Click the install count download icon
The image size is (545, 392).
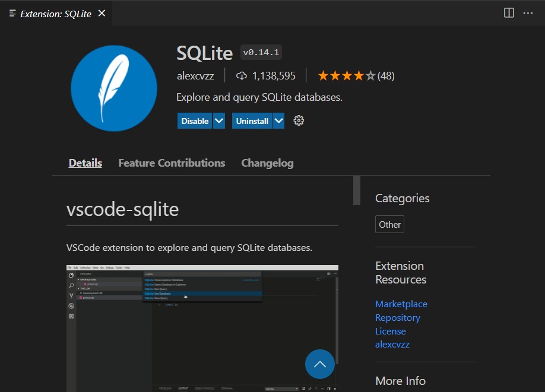241,75
